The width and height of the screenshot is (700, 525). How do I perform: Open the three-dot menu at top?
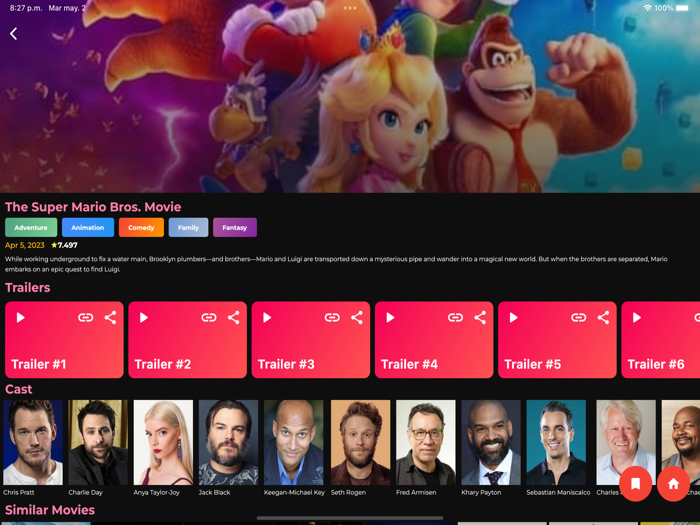[x=350, y=8]
